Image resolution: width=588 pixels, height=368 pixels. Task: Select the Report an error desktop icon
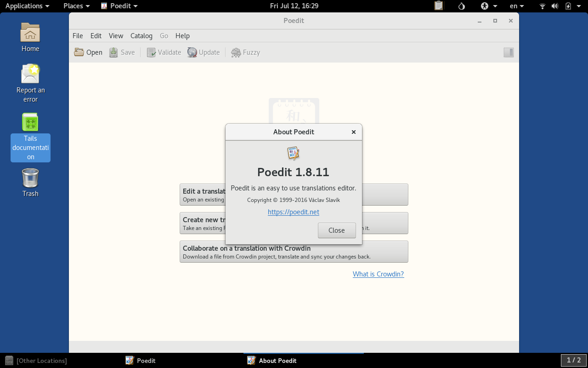(30, 74)
